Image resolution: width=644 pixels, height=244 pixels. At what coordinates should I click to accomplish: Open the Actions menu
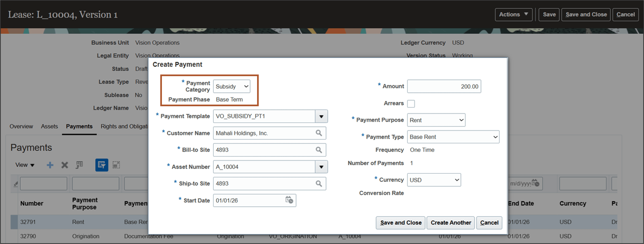tap(514, 15)
